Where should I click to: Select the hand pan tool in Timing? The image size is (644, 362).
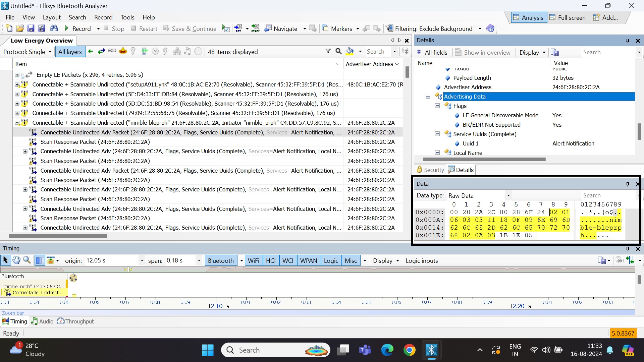pos(16,260)
